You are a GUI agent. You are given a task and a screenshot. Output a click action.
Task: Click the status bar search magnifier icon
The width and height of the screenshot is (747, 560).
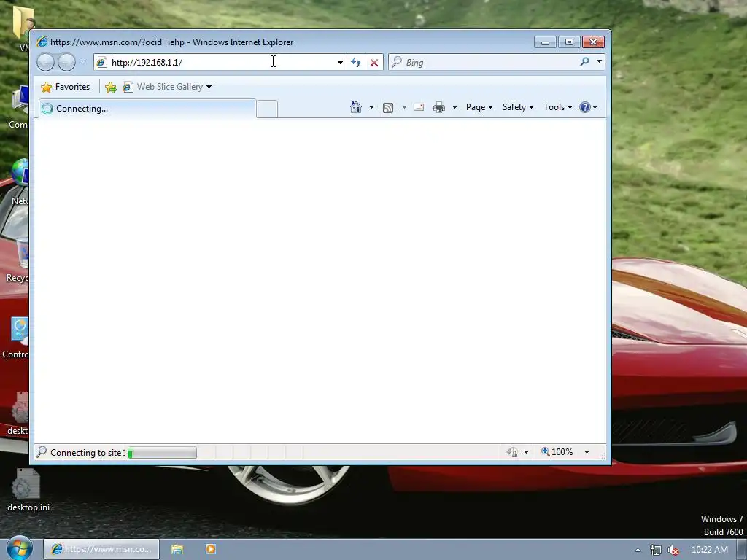(42, 451)
